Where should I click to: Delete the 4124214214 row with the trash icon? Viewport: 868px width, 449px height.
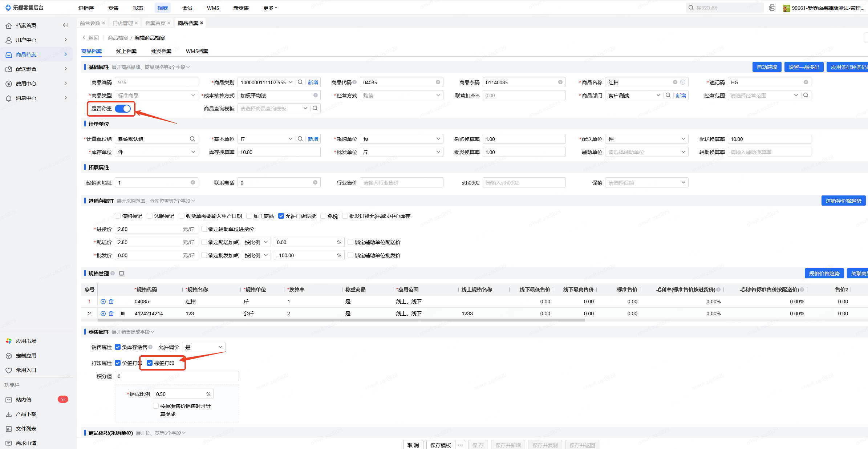pyautogui.click(x=111, y=314)
